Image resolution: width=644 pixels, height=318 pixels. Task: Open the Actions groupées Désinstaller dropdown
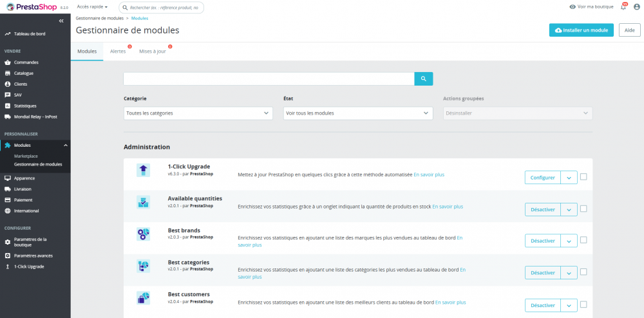(x=518, y=113)
